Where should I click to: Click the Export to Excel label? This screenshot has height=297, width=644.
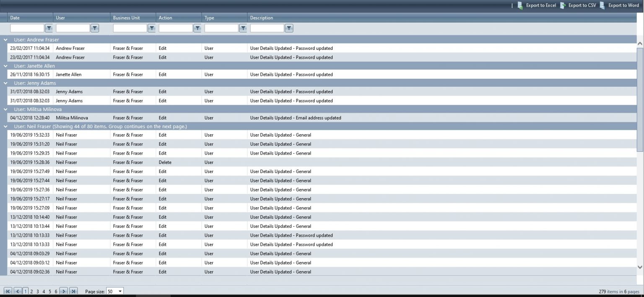541,5
